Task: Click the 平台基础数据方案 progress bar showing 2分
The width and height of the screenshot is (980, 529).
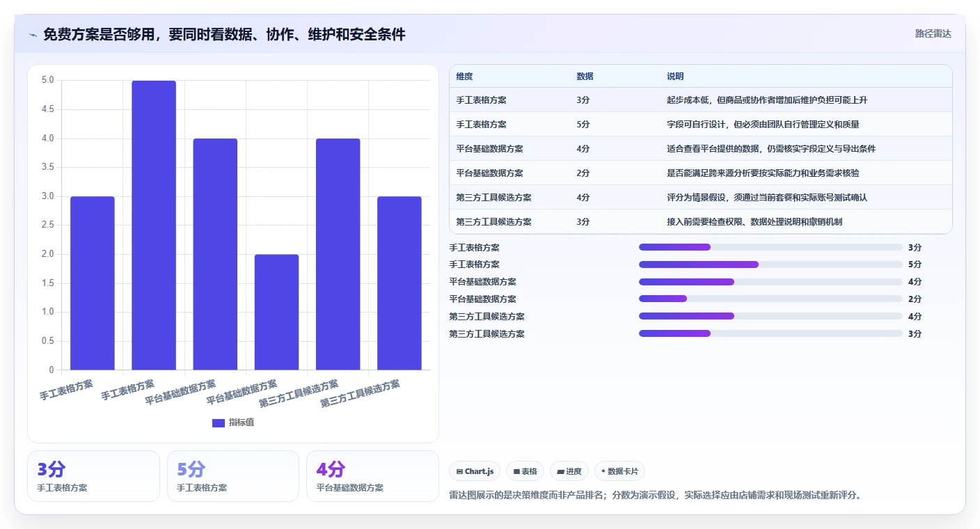Action: (770, 299)
